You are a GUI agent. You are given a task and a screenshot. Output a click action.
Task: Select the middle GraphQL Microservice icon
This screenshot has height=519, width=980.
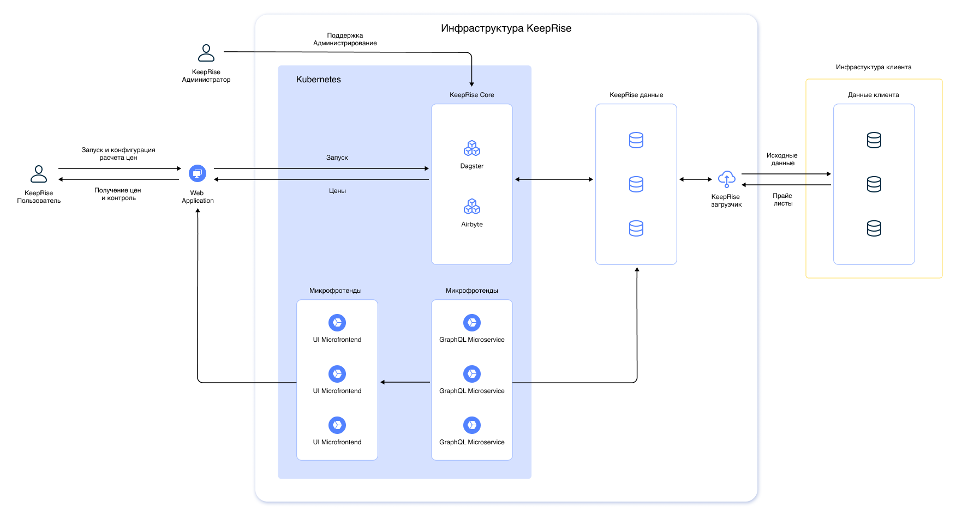472,374
